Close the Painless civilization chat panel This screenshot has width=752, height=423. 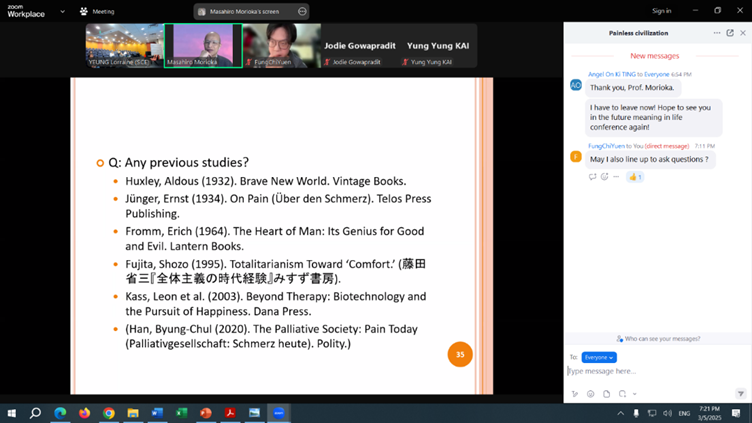pos(743,33)
